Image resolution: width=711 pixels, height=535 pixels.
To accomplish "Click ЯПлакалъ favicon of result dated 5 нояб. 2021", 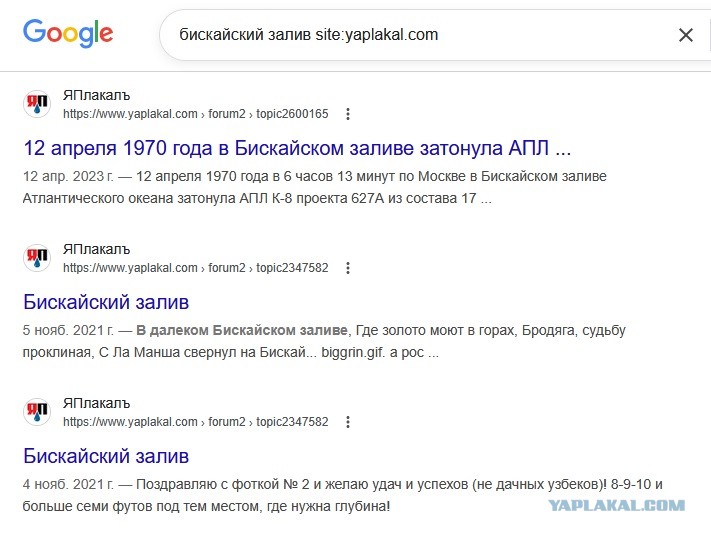I will (x=37, y=258).
